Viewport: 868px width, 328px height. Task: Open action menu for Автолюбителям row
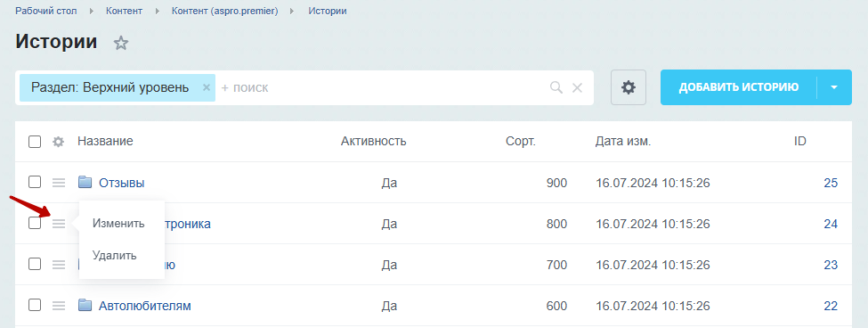coord(59,306)
